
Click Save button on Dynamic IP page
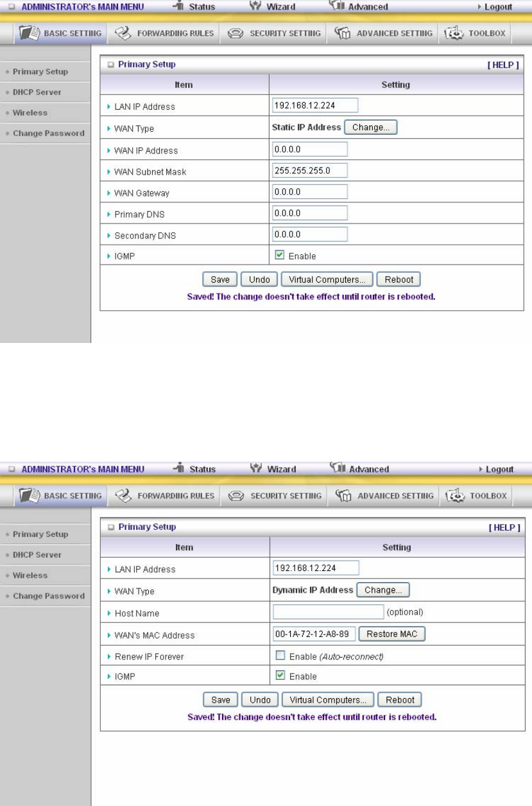(x=221, y=699)
